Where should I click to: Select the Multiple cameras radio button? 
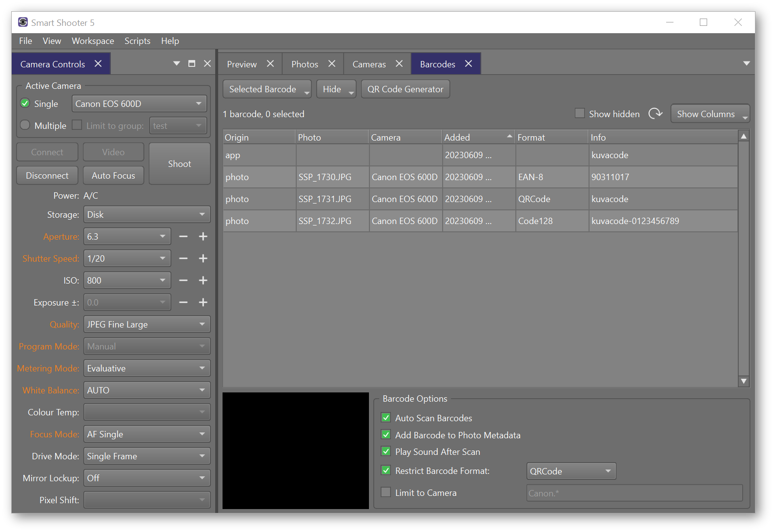coord(25,125)
